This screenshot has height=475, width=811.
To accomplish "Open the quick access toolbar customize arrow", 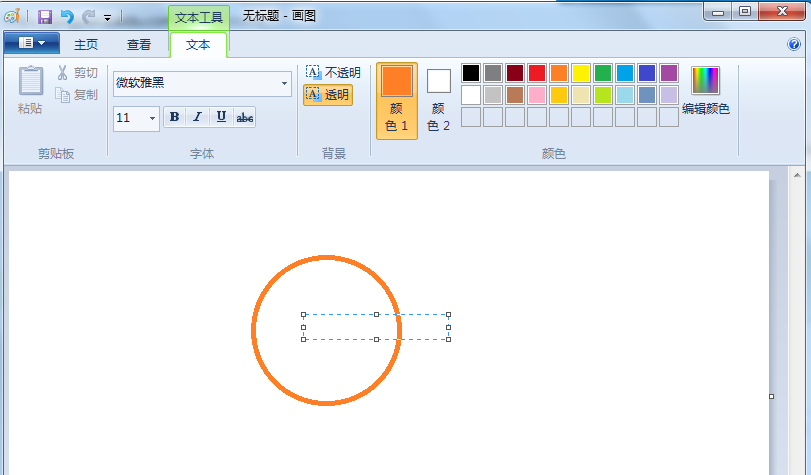I will [x=108, y=18].
